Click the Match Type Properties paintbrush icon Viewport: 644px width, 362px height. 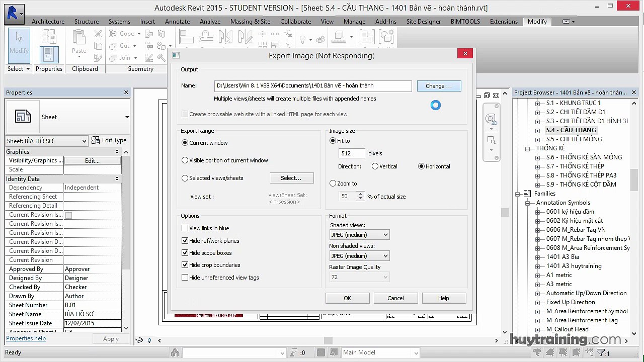98,58
